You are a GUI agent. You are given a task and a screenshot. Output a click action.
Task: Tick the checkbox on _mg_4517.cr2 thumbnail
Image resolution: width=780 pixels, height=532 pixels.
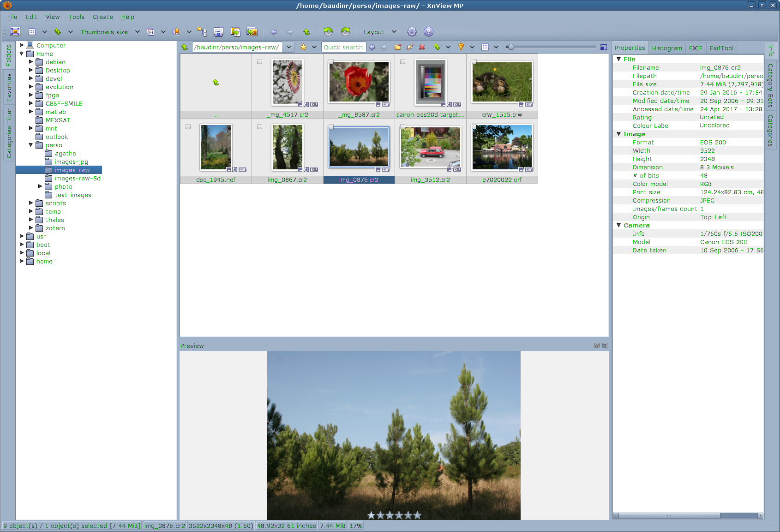click(x=259, y=61)
